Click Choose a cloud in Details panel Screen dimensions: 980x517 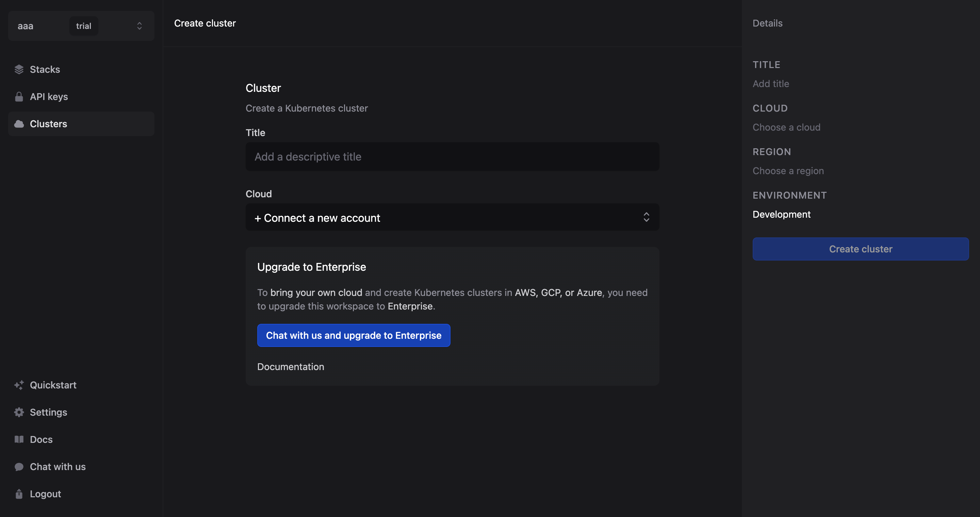[786, 127]
